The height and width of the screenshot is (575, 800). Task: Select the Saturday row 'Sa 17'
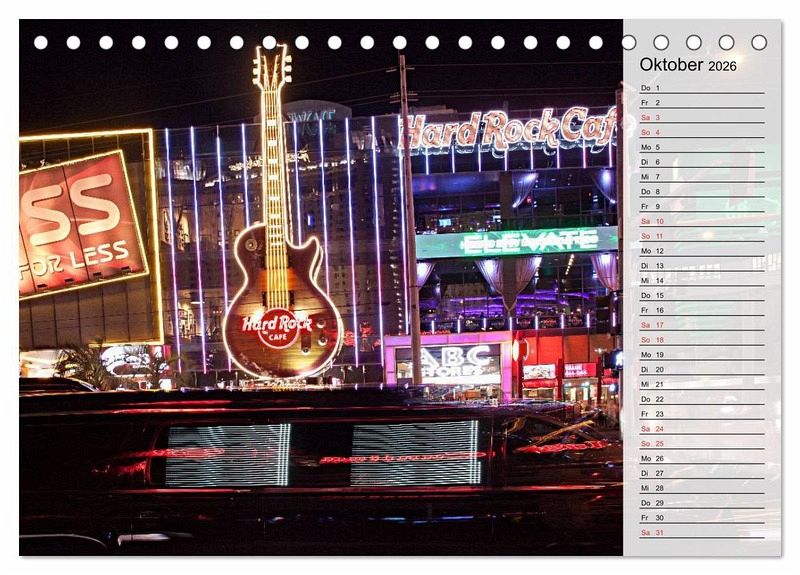point(702,324)
